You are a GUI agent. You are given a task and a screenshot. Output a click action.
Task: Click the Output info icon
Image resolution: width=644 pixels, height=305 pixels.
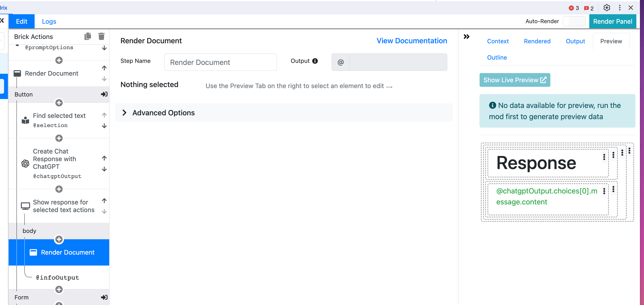[315, 61]
